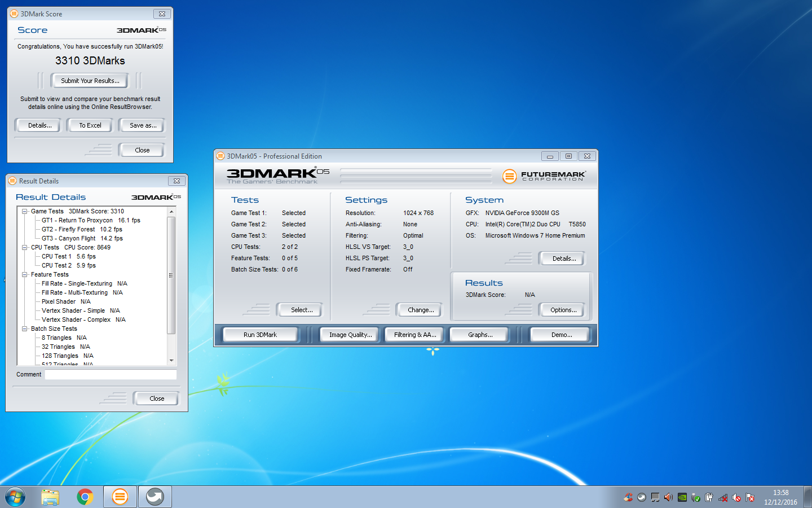
Task: Select Fill Rate - Multi-Texturing row
Action: click(82, 293)
